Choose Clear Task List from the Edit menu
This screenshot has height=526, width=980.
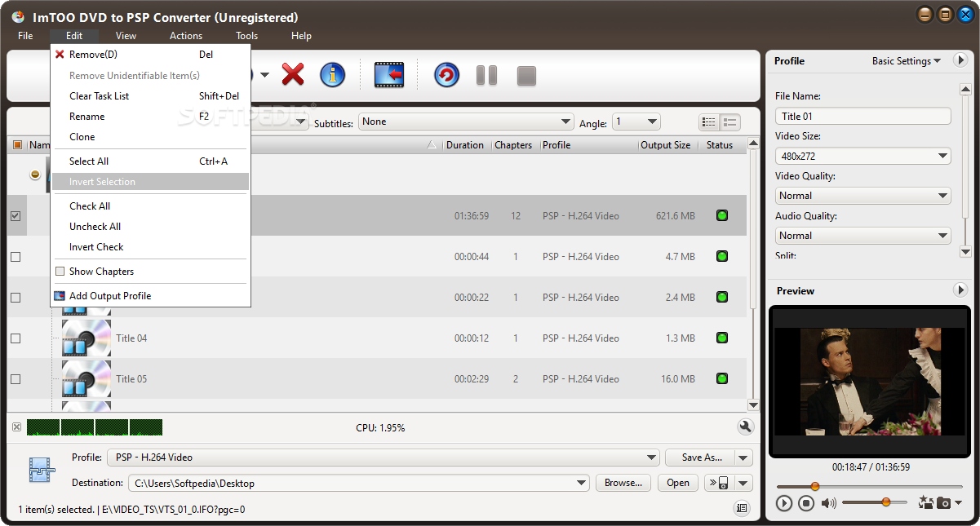tap(150, 96)
